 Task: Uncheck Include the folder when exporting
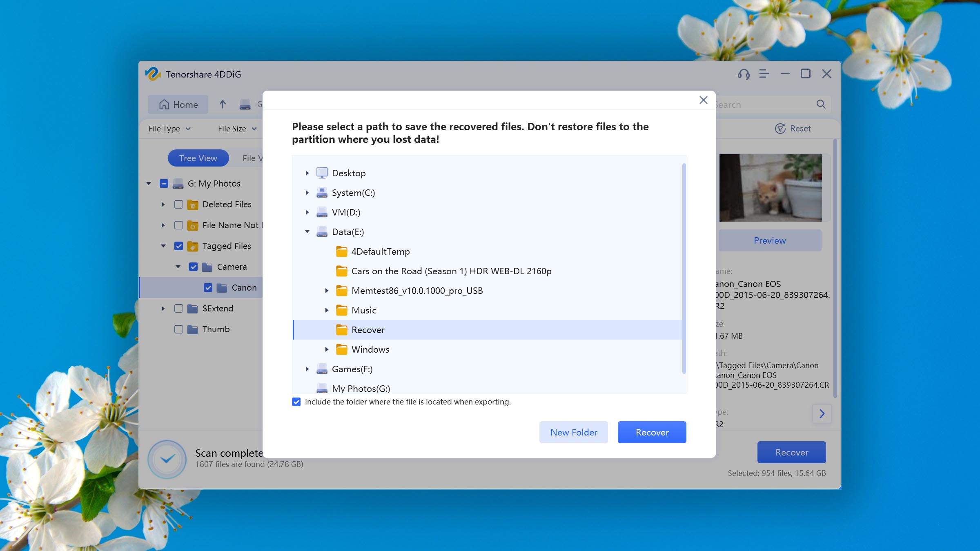pos(296,402)
